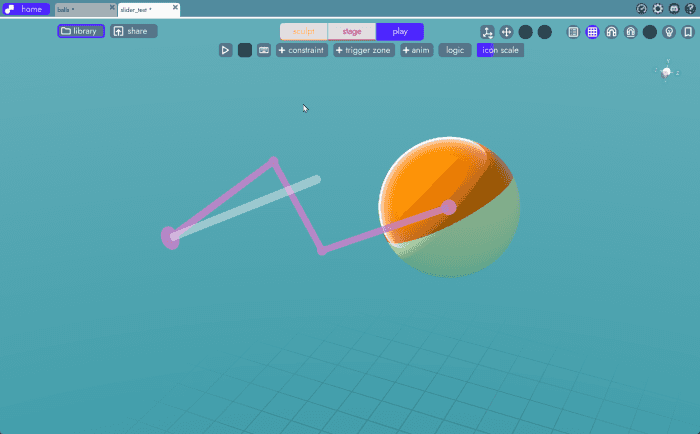Add a new trigger zone
Screen dimensions: 700x434
click(365, 50)
